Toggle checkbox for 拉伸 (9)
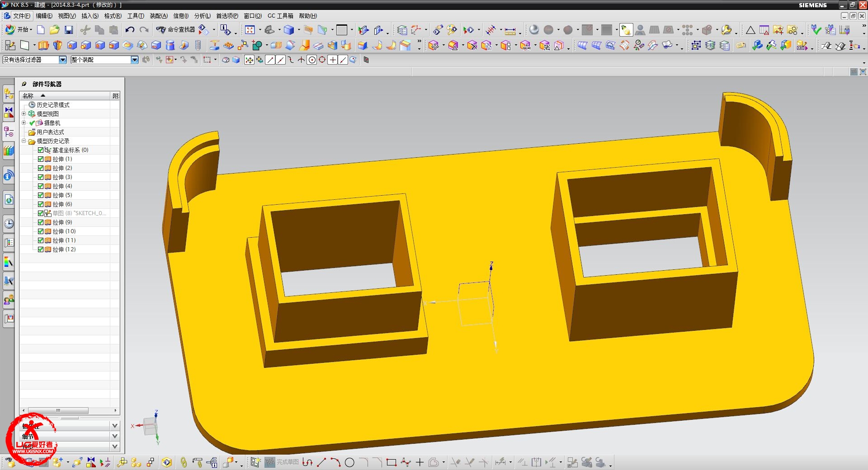Viewport: 868px width, 470px height. [x=41, y=222]
